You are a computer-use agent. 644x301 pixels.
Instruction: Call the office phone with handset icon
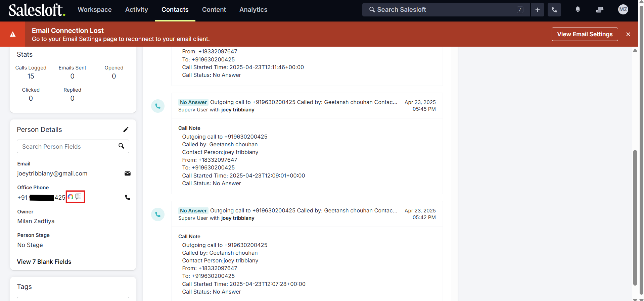[x=128, y=197]
